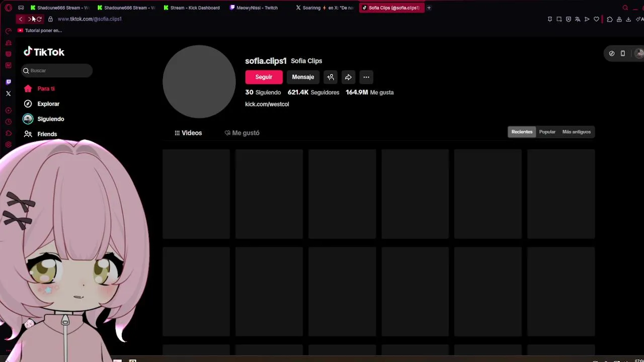Click the address bar URL
This screenshot has height=362, width=644.
coord(90,19)
